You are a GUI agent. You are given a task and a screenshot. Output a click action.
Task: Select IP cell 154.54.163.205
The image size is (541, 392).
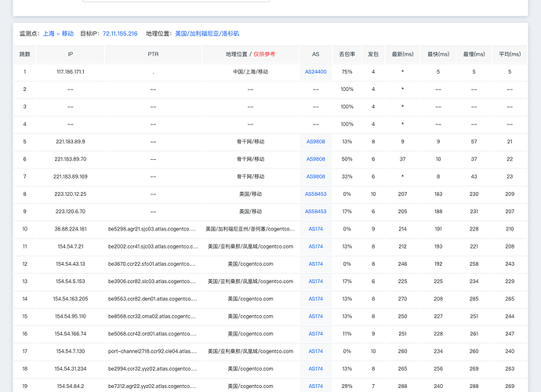click(x=71, y=299)
